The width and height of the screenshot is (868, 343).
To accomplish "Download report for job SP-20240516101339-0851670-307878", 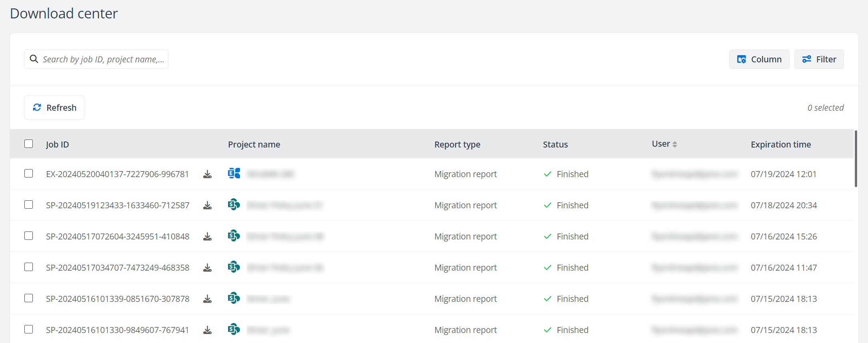I will pos(207,299).
